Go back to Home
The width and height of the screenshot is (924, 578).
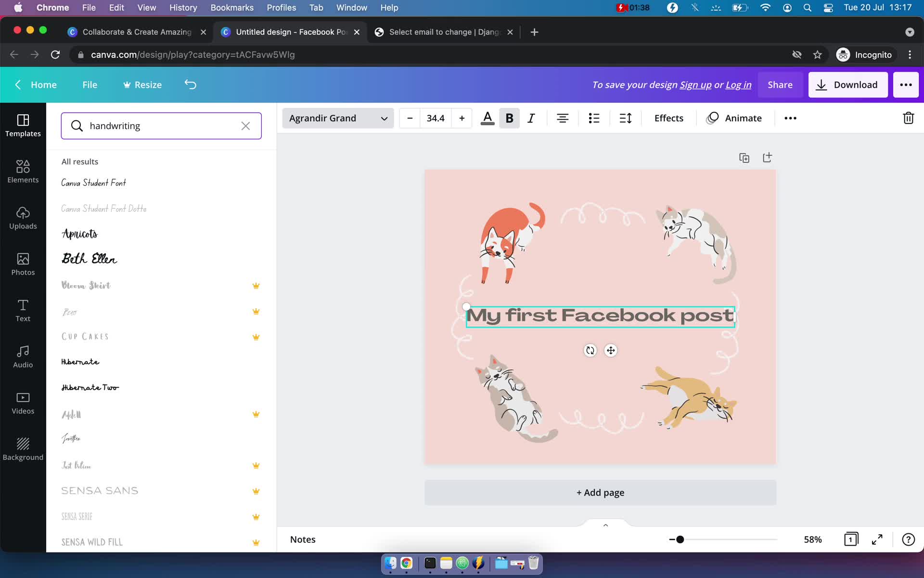point(36,85)
